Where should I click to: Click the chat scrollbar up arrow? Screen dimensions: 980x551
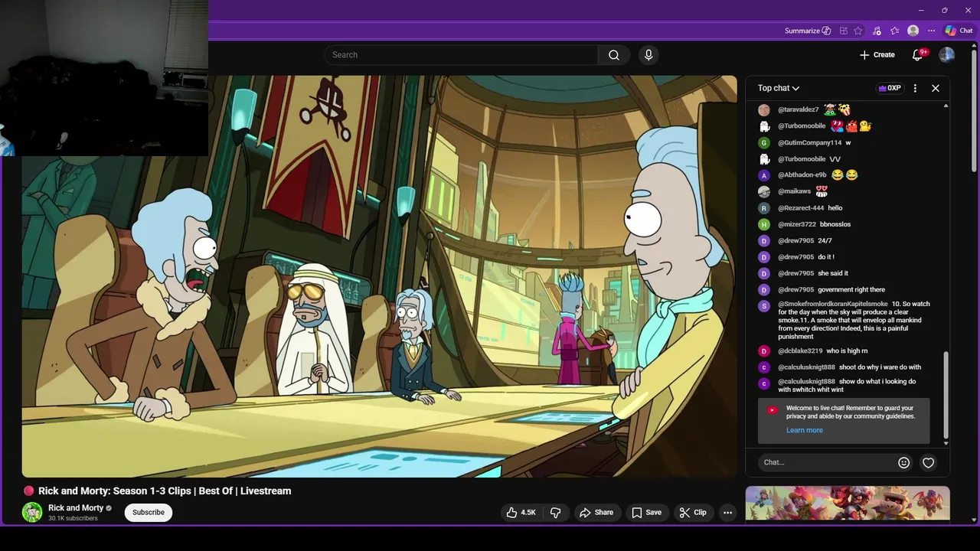(x=946, y=106)
